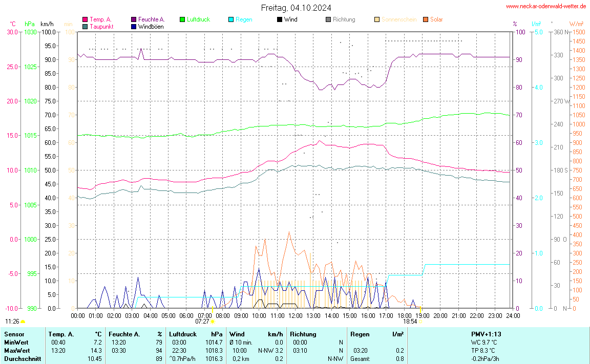Click the 12:00 time label on x-axis
Screen dimensions: 590x364
(296, 315)
